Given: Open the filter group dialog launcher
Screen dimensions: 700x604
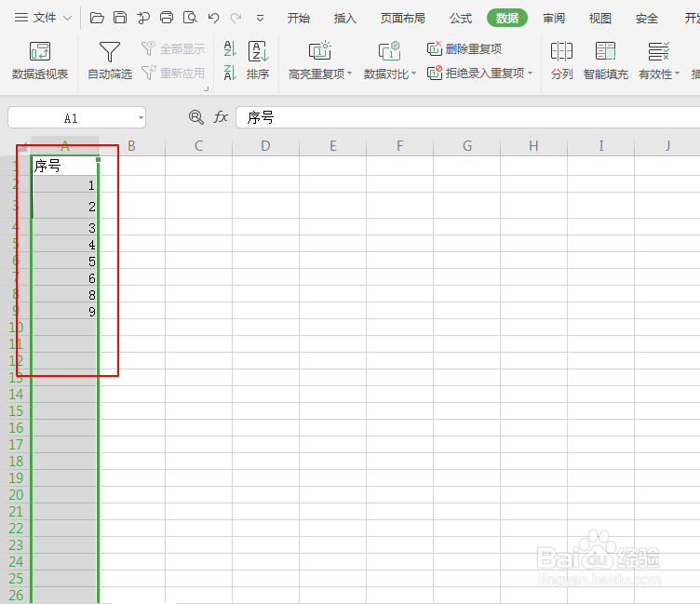Looking at the screenshot, I should click(207, 89).
